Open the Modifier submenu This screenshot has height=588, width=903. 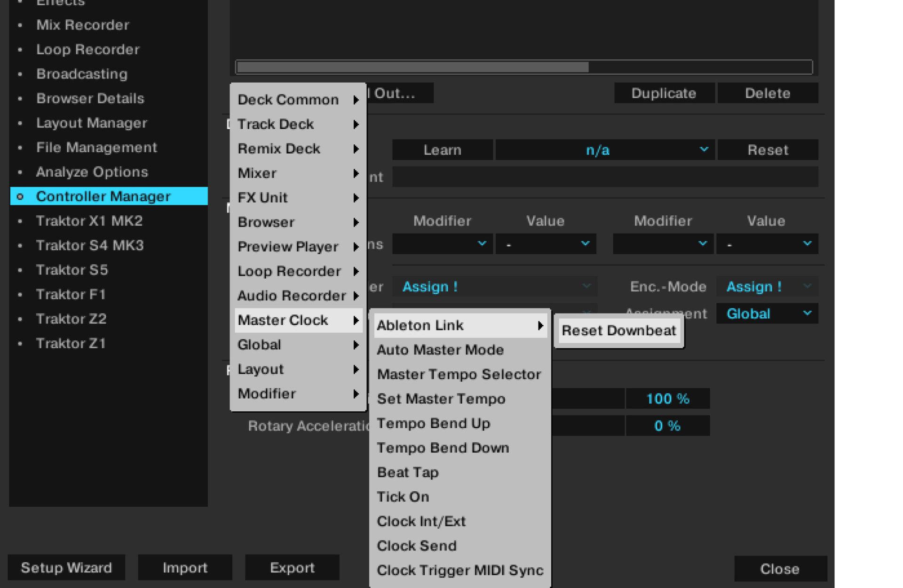298,393
